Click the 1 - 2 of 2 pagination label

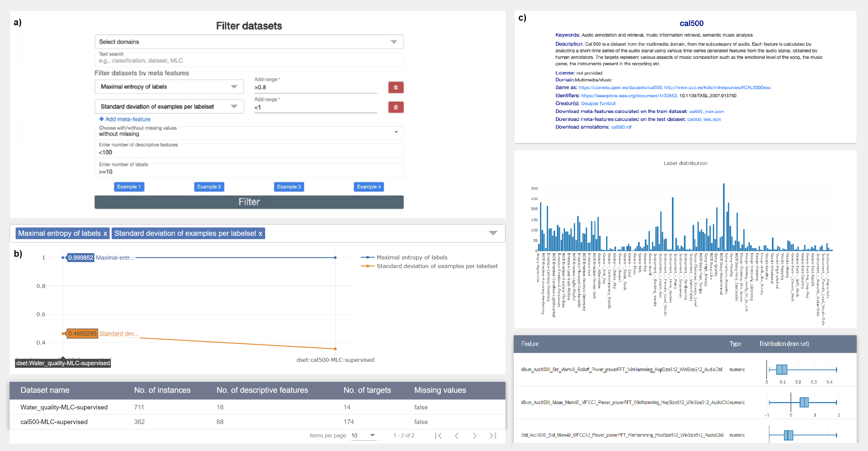[x=404, y=435]
